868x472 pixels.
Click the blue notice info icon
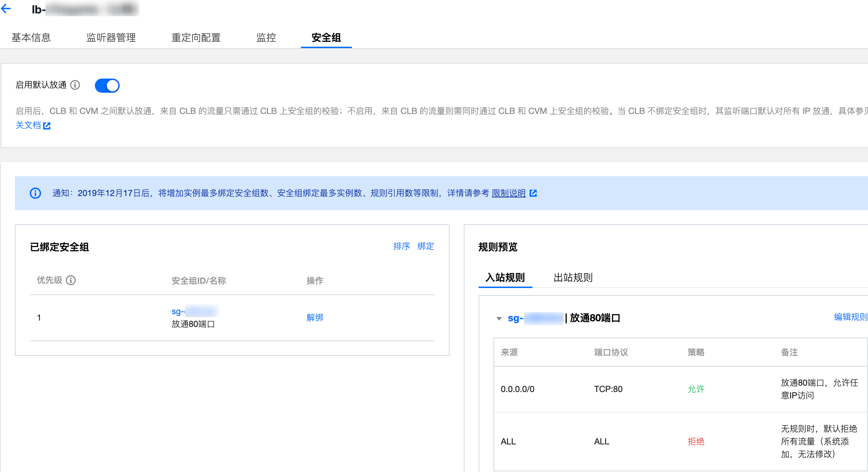click(35, 193)
